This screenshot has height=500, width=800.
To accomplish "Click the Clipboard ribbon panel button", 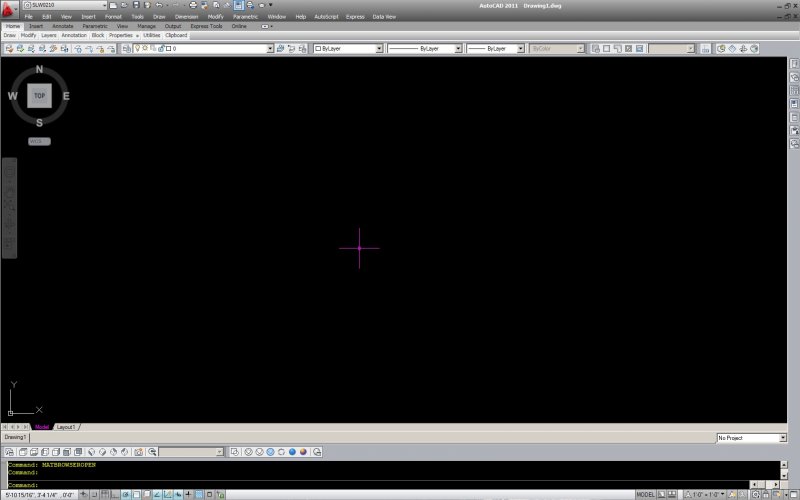I will 176,36.
